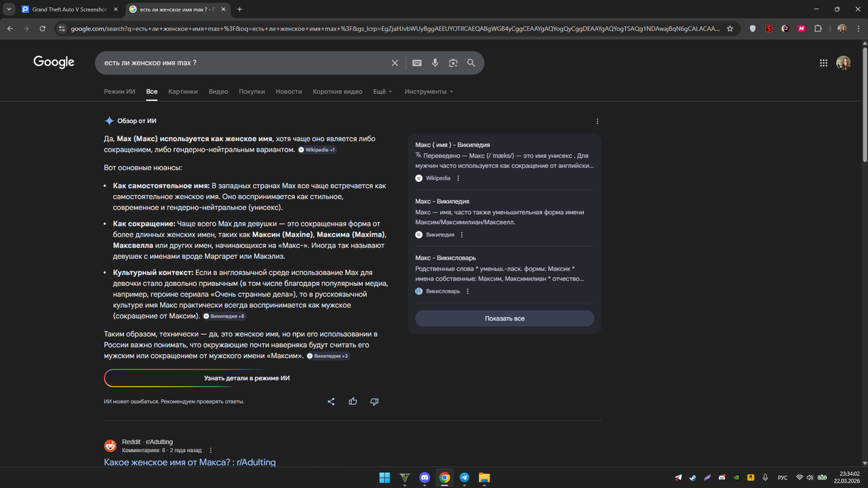Go to Google homepage via logo

54,62
